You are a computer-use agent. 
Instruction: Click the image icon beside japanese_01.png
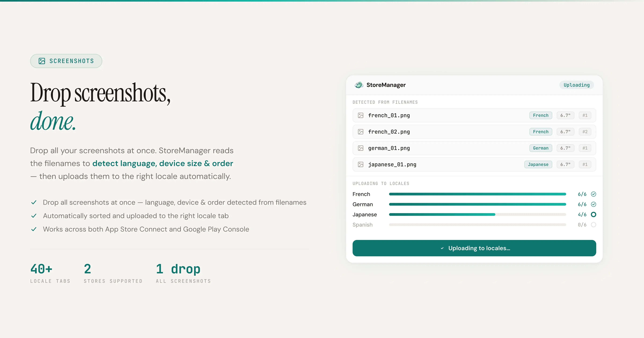click(x=361, y=164)
